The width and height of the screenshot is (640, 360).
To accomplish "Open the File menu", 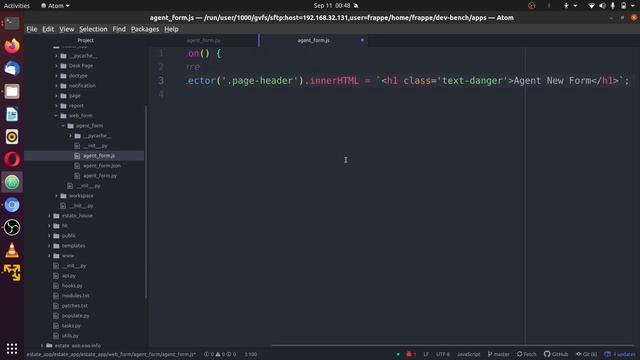I will 31,29.
